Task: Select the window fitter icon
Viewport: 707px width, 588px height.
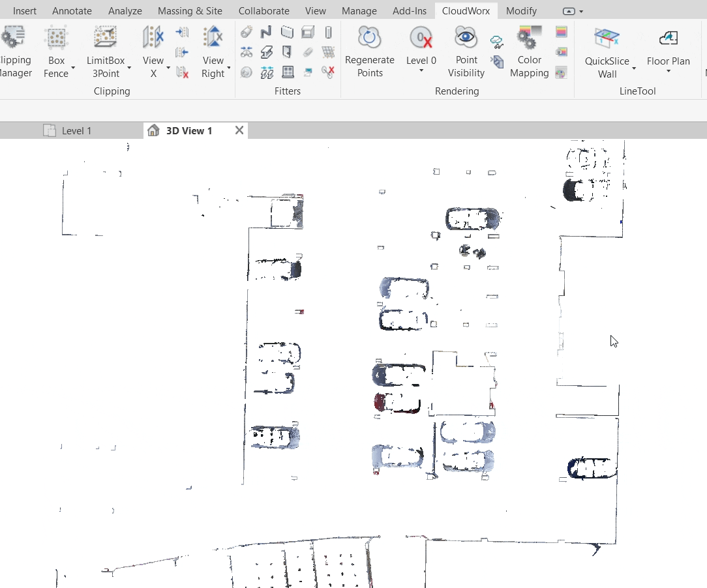Action: point(287,72)
